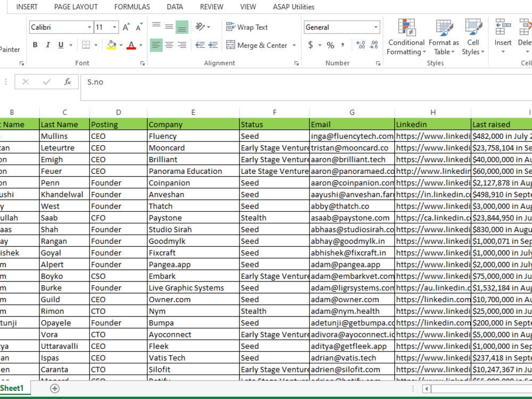Open the Cell Styles gallery
Image resolution: width=532 pixels, height=399 pixels.
473,37
